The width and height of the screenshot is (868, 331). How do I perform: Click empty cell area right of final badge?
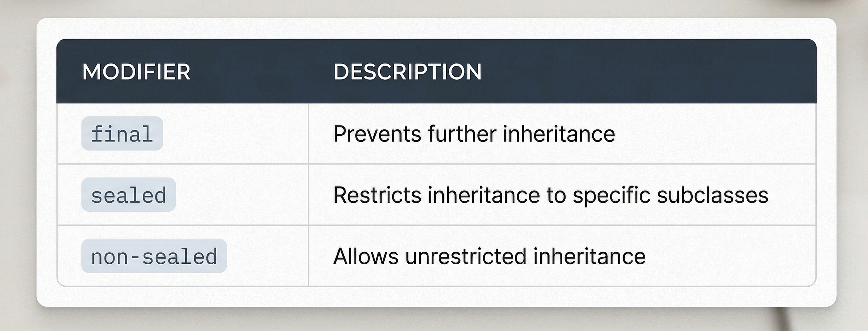[235, 134]
